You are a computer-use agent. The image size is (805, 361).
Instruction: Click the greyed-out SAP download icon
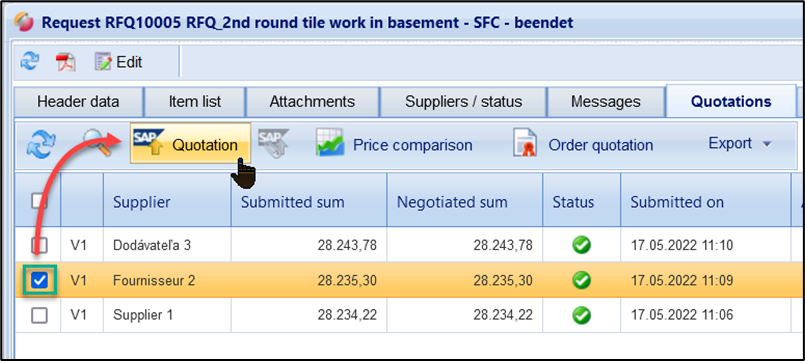(273, 142)
